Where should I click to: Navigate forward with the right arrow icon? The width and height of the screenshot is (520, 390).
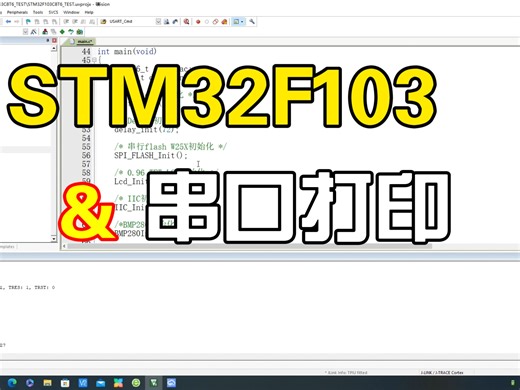[16, 22]
